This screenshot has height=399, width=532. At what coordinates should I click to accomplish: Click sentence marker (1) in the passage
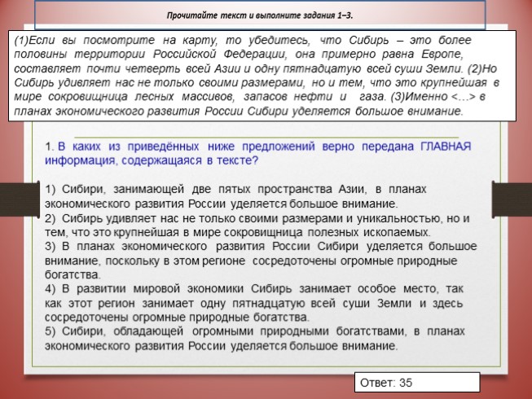(24, 39)
